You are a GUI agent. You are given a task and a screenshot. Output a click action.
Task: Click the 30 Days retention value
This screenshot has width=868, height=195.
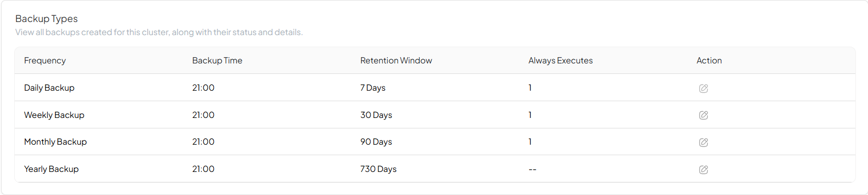(x=376, y=115)
